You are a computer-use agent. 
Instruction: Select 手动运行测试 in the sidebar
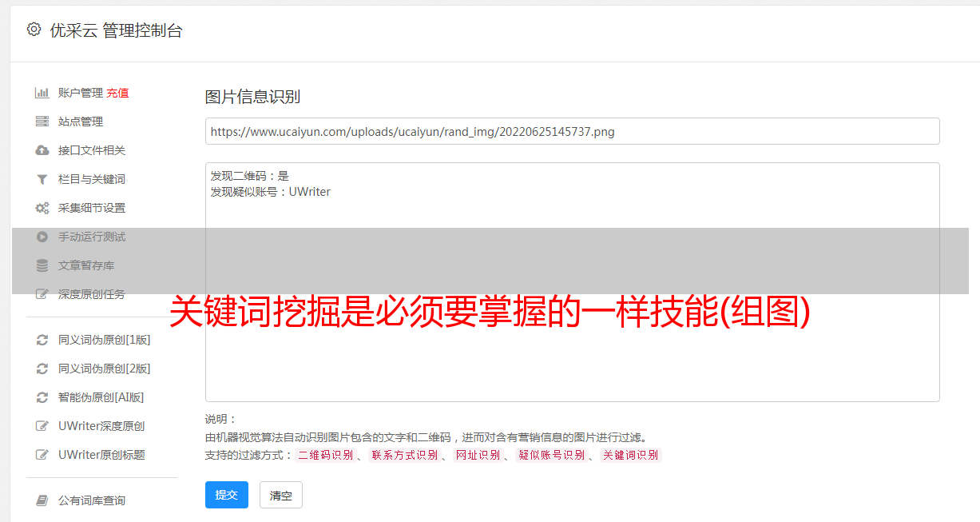[92, 237]
